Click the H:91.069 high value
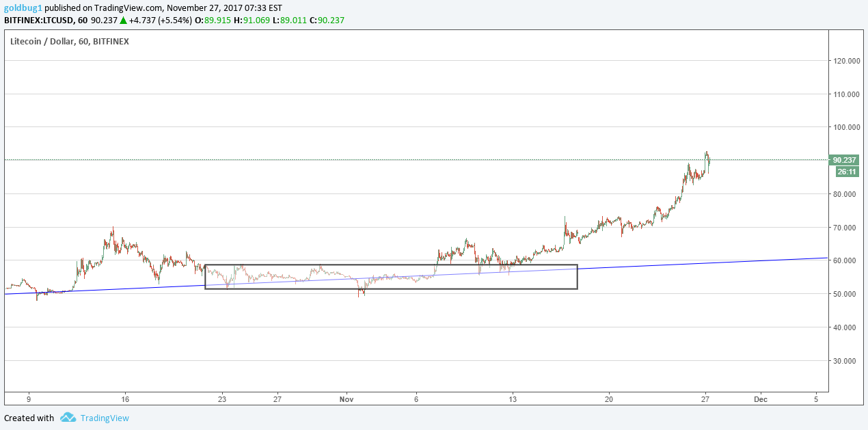 click(x=252, y=20)
